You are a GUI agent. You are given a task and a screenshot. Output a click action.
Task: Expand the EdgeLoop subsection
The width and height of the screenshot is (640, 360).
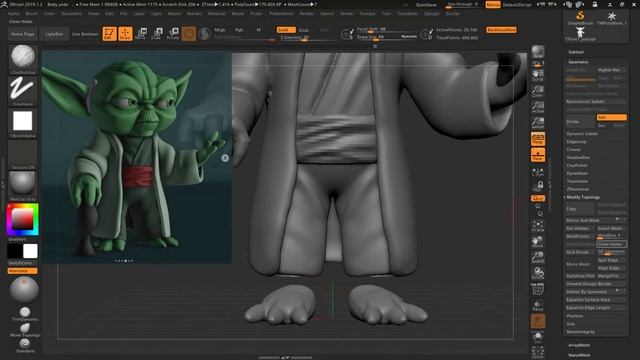tap(576, 142)
